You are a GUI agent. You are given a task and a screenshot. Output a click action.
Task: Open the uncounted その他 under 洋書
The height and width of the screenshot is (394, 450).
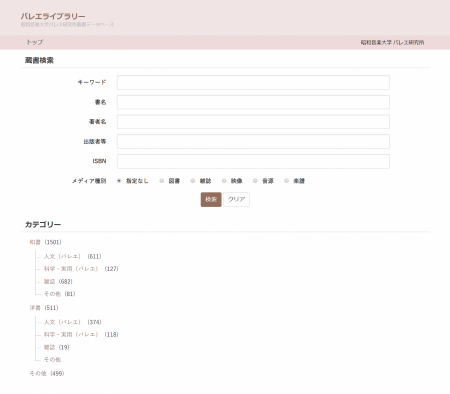52,359
